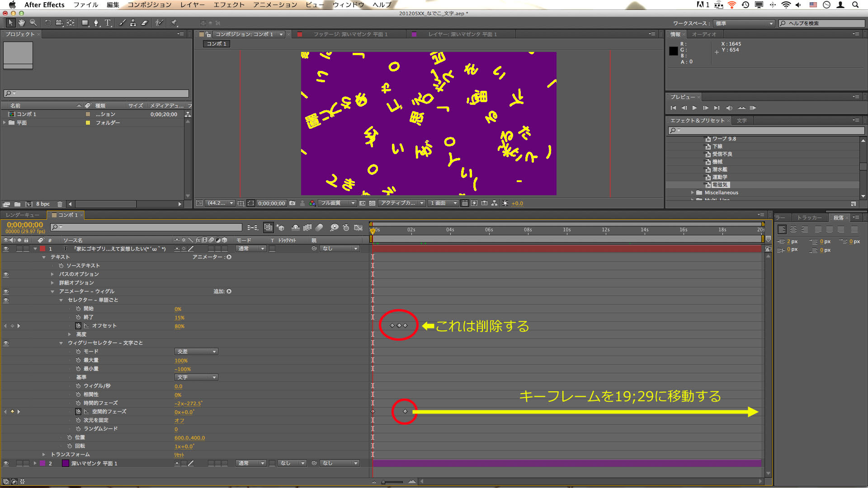Open the レイヤー menu

tap(193, 5)
